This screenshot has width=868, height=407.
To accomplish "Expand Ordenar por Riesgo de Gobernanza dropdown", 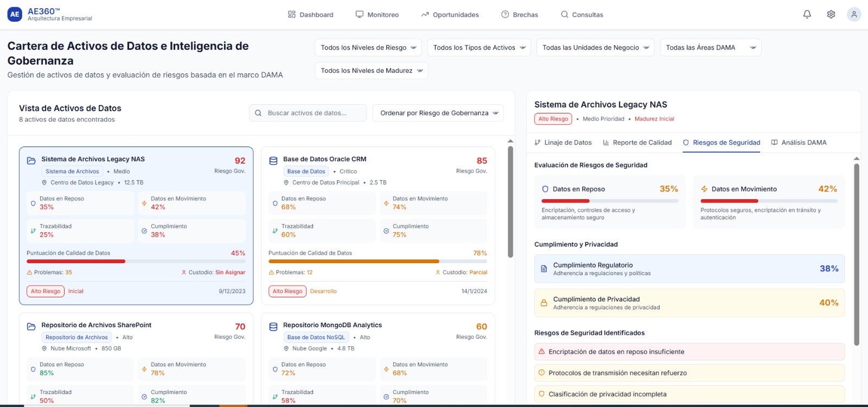I will 438,113.
